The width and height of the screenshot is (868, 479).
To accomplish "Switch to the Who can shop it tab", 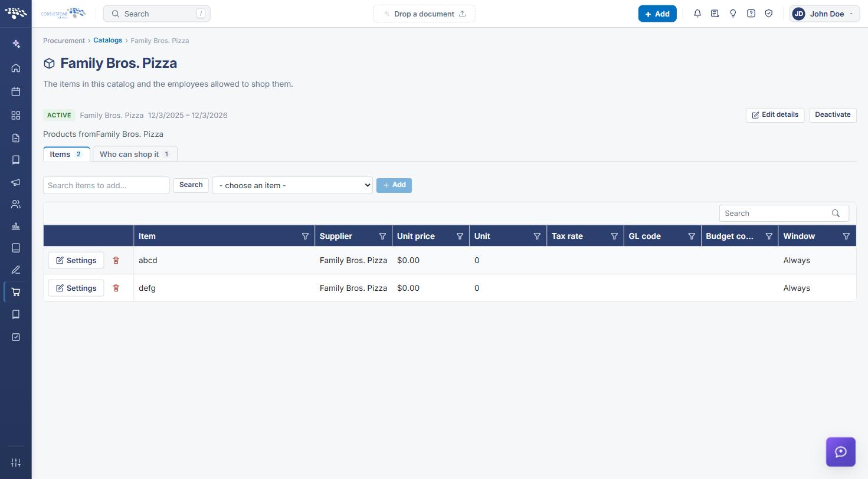I will 135,154.
